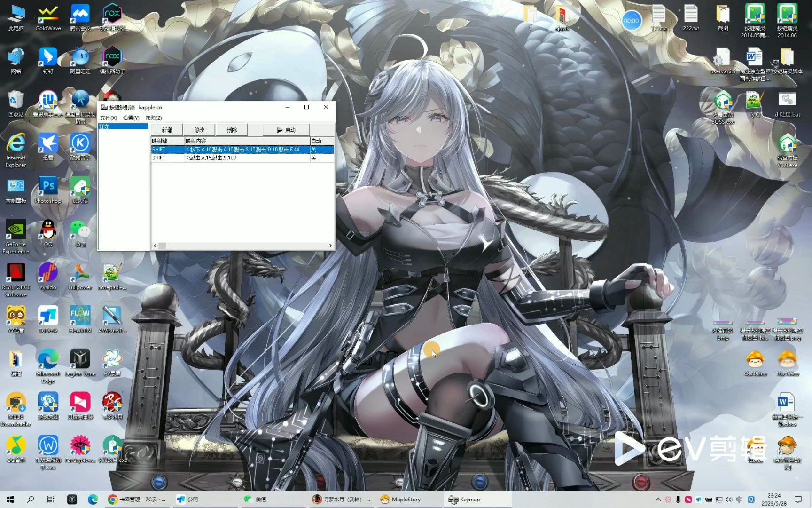Click the 删除 button in key mapper
Image resolution: width=812 pixels, height=508 pixels.
(x=232, y=130)
